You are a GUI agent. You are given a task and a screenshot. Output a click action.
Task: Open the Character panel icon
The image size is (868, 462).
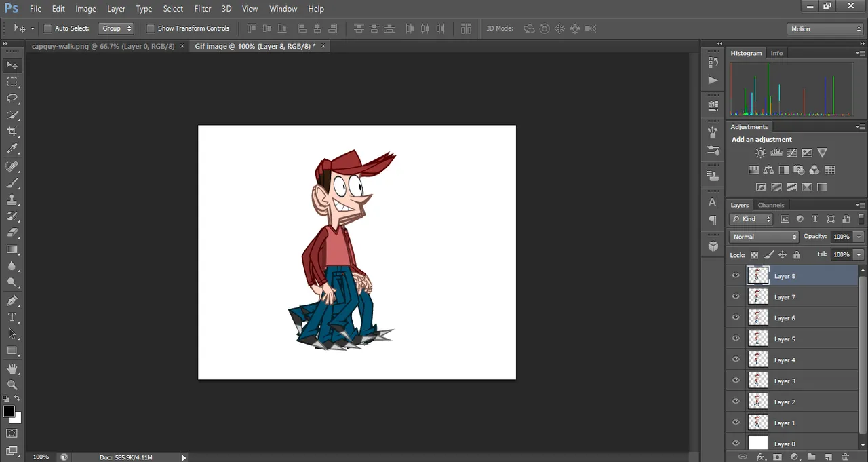tap(713, 202)
